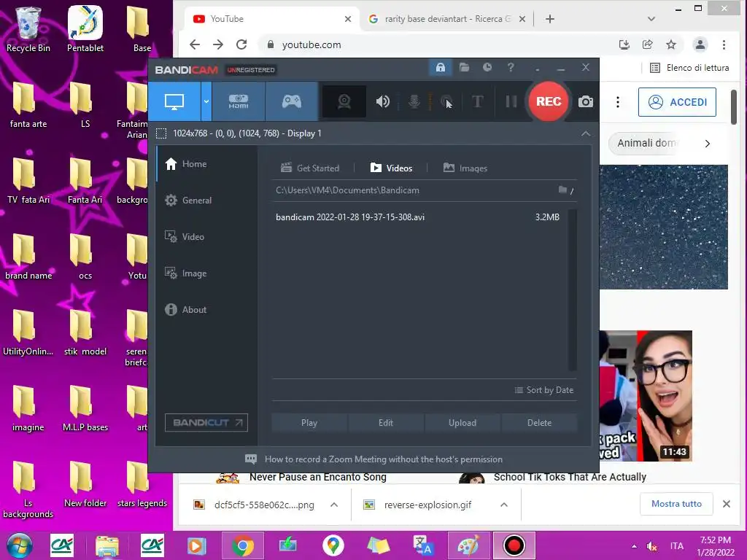Click Mostra tutto downloads button
This screenshot has height=560, width=747.
click(x=676, y=504)
